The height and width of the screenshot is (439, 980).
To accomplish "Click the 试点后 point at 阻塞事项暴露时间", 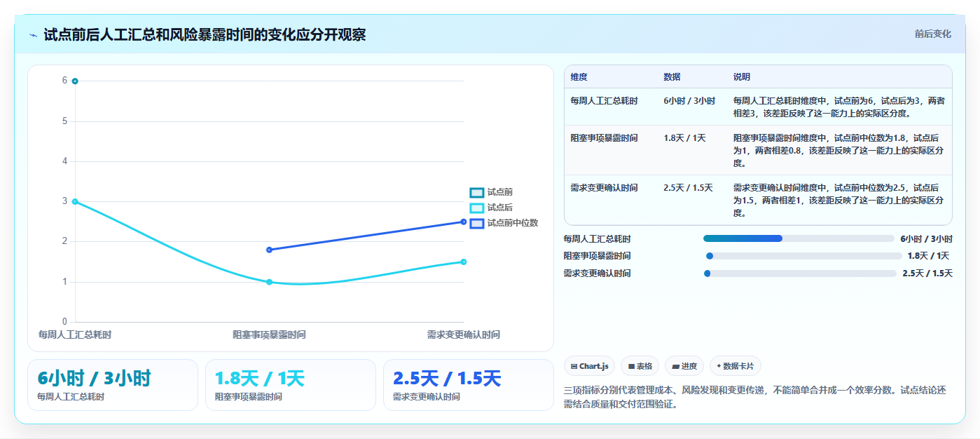I will click(x=269, y=282).
